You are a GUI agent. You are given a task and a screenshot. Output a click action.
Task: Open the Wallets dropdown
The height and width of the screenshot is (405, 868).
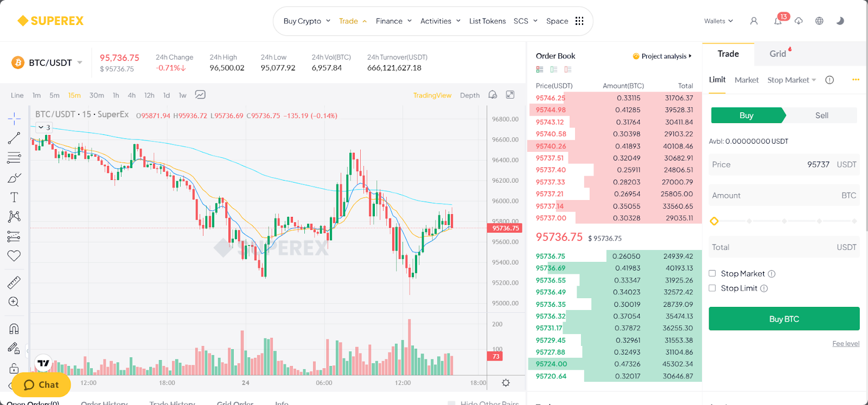[718, 21]
